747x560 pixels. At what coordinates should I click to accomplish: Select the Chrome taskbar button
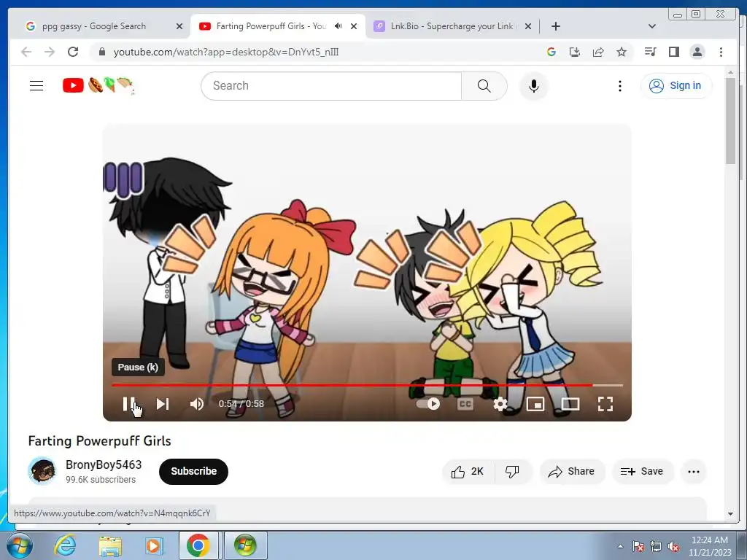click(198, 545)
